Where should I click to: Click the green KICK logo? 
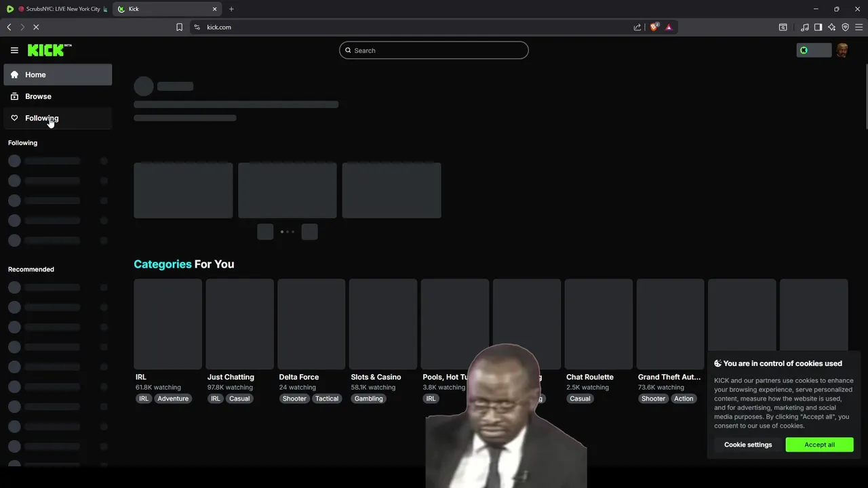click(x=49, y=50)
